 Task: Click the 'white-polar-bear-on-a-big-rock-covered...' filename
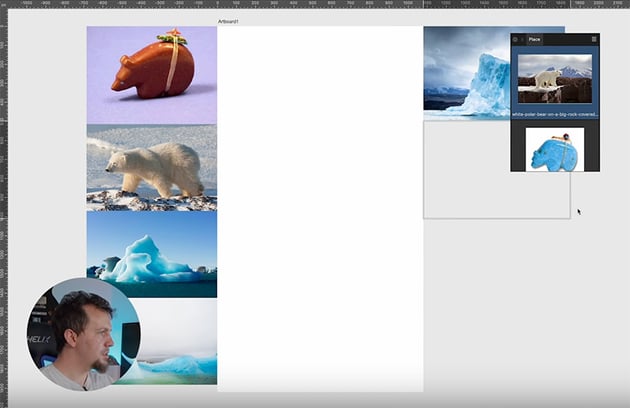tap(555, 115)
